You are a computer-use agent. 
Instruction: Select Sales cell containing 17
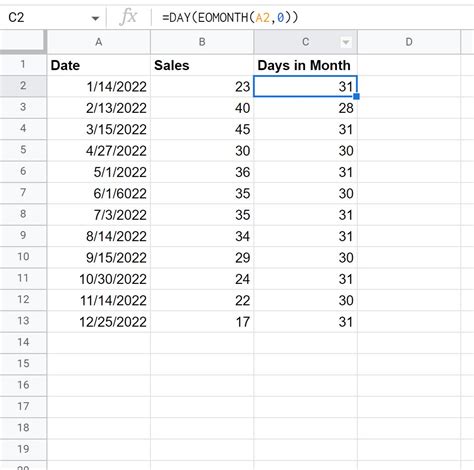[202, 322]
